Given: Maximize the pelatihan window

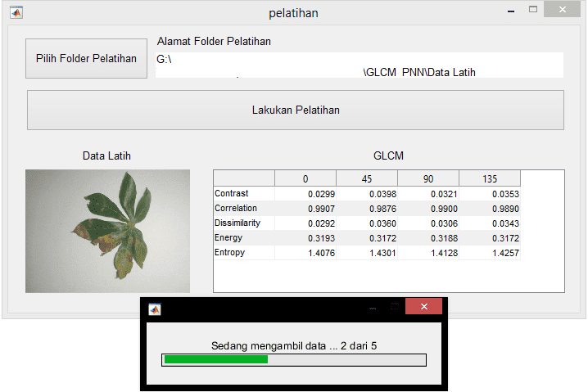Looking at the screenshot, I should [533, 10].
